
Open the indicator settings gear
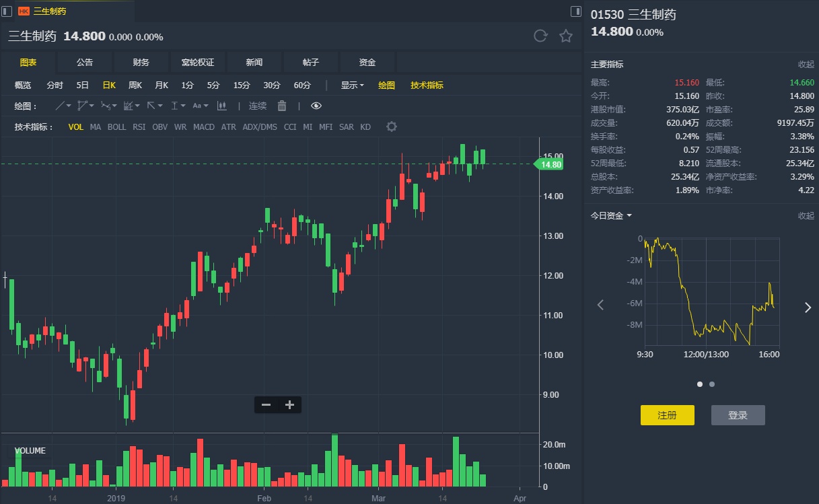pyautogui.click(x=392, y=127)
